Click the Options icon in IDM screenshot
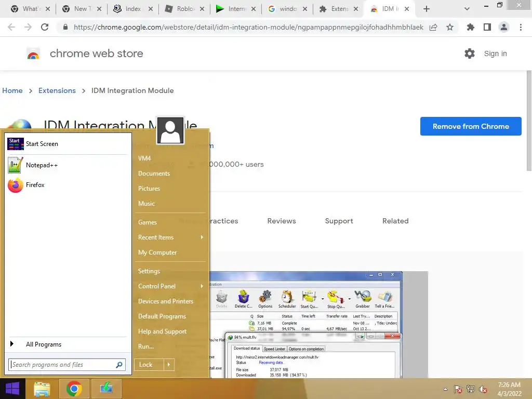 [x=265, y=299]
